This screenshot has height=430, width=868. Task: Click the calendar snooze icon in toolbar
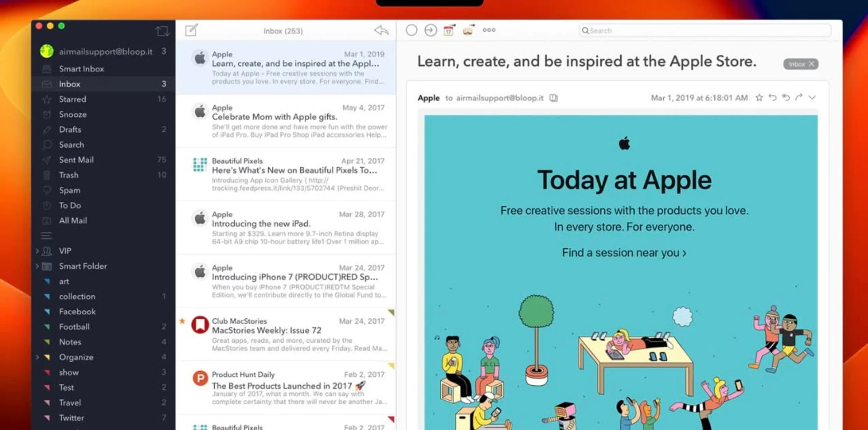click(449, 30)
